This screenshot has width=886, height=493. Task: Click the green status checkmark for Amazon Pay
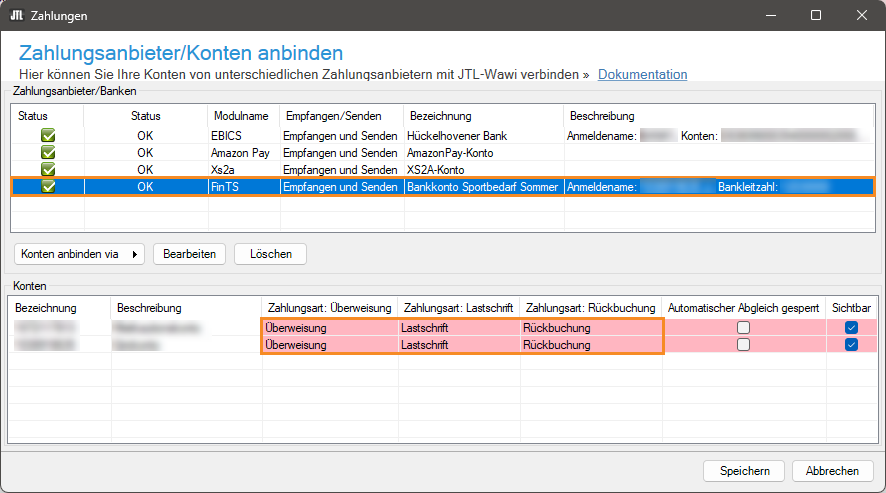click(x=48, y=152)
